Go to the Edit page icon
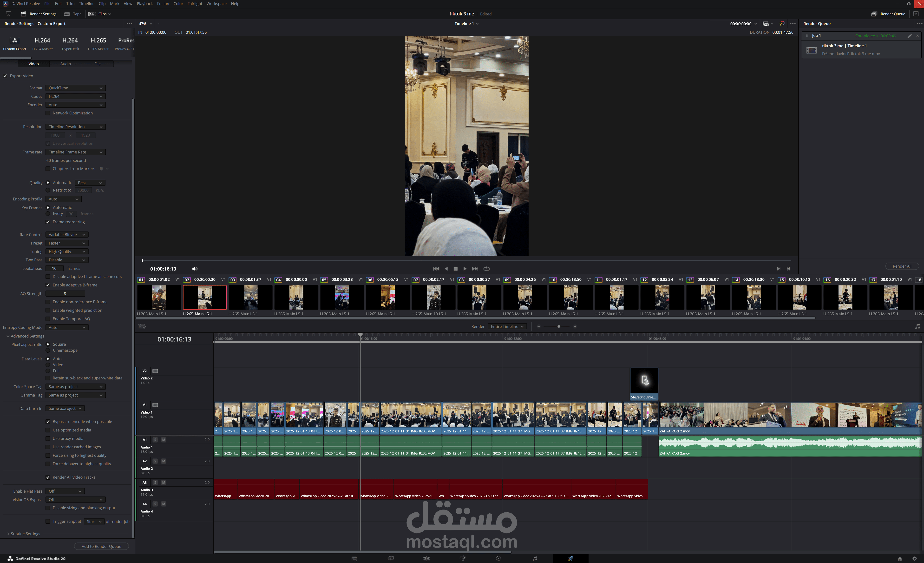Viewport: 924px width, 563px height. coord(426,558)
